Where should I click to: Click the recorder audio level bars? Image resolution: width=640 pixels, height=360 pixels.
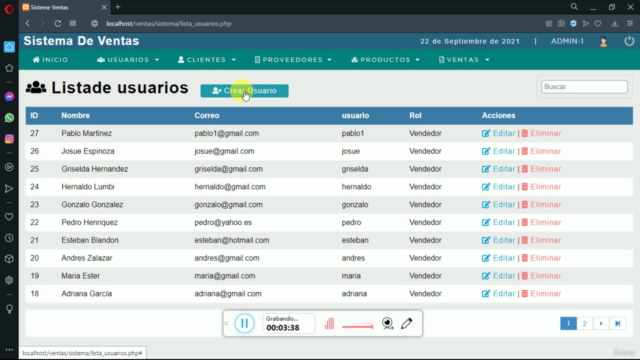[329, 324]
